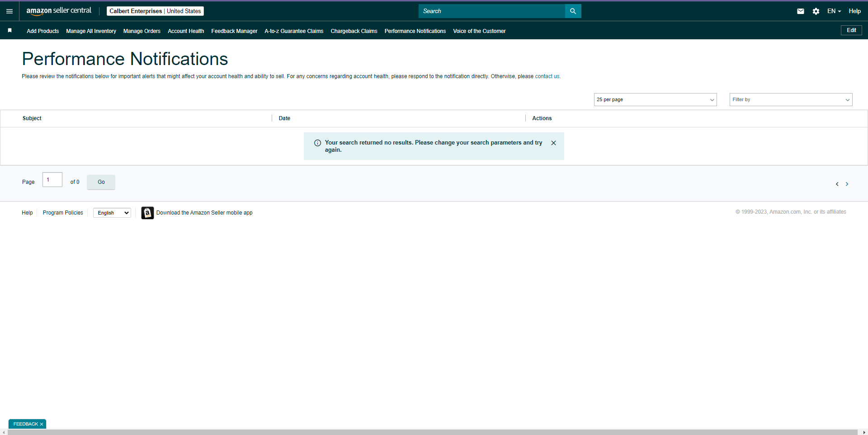Open the FEEDBACK tab

[25, 424]
